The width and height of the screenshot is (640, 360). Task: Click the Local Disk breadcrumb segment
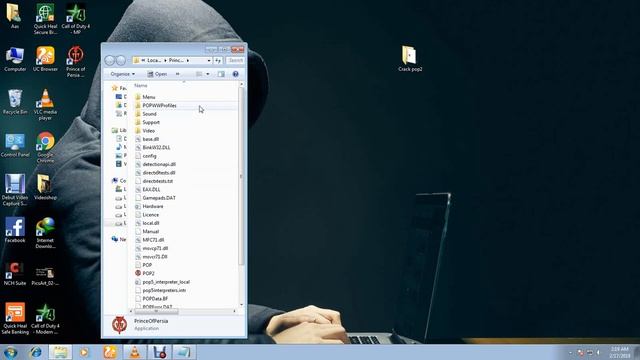click(154, 60)
